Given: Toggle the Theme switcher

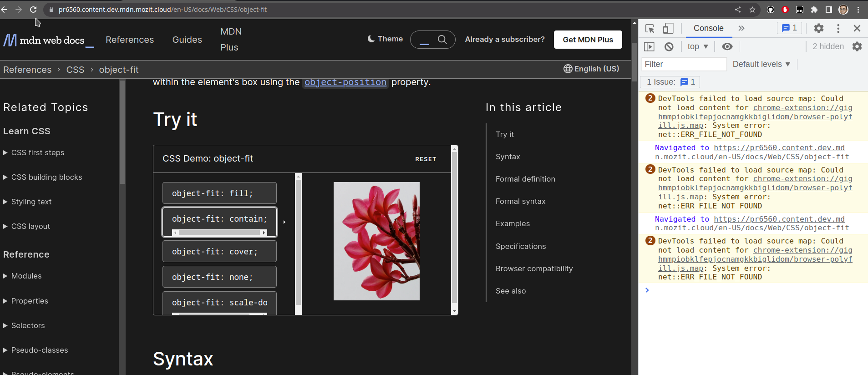Looking at the screenshot, I should [x=385, y=39].
